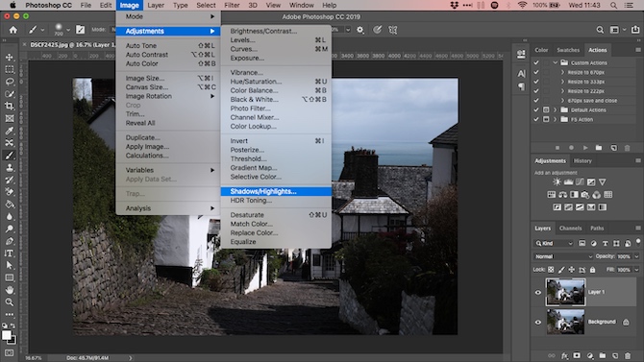Hide Layer 1 using eye icon
The image size is (644, 362).
(x=538, y=292)
